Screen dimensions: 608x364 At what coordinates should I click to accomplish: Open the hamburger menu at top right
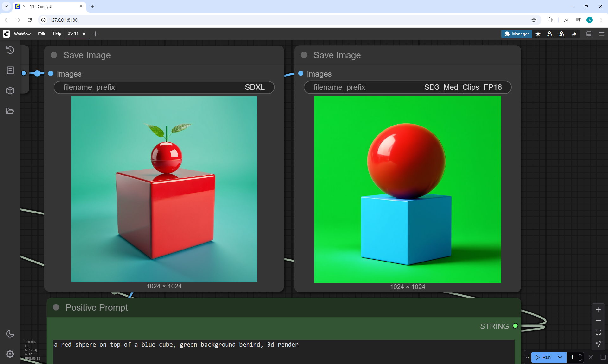tap(602, 34)
